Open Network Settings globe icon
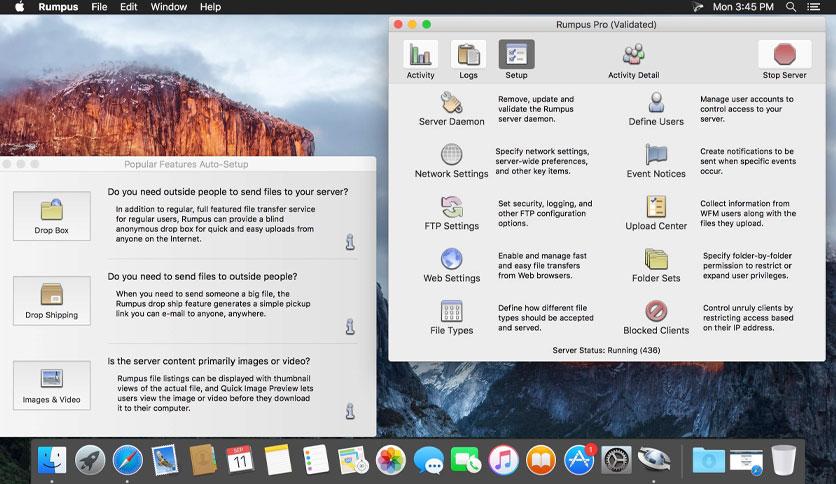 point(452,154)
